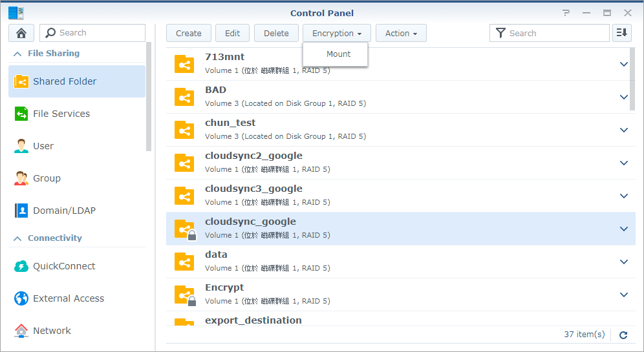Image resolution: width=644 pixels, height=352 pixels.
Task: Expand details for 713mnt folder
Action: [x=624, y=64]
